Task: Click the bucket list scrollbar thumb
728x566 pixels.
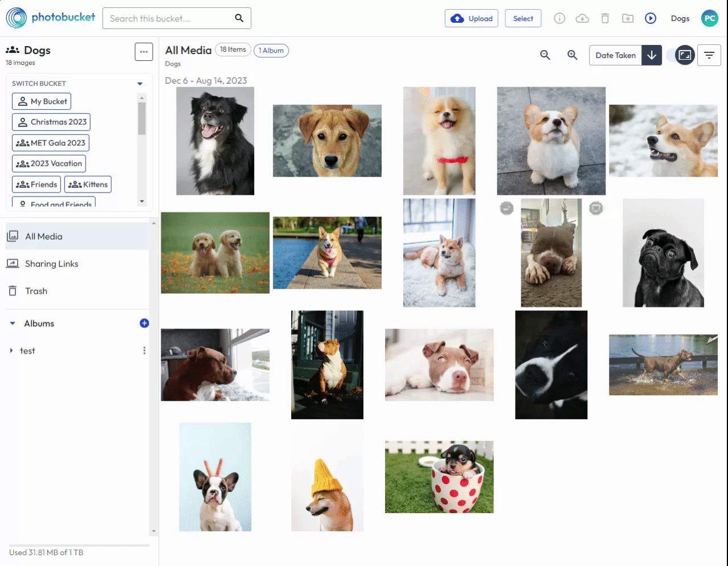Action: coord(142,118)
